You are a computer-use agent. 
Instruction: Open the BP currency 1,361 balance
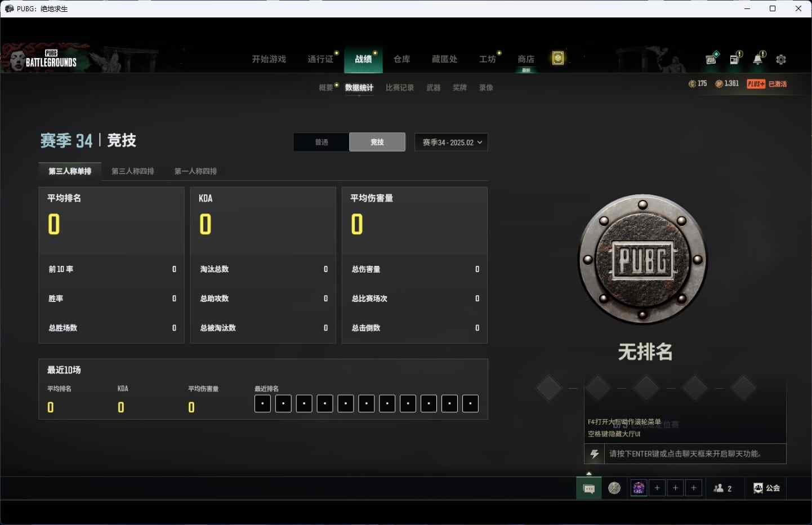tap(727, 83)
